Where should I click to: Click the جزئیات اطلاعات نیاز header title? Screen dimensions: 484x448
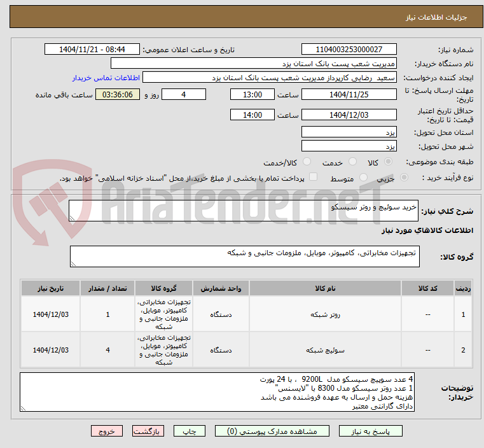[x=436, y=17]
